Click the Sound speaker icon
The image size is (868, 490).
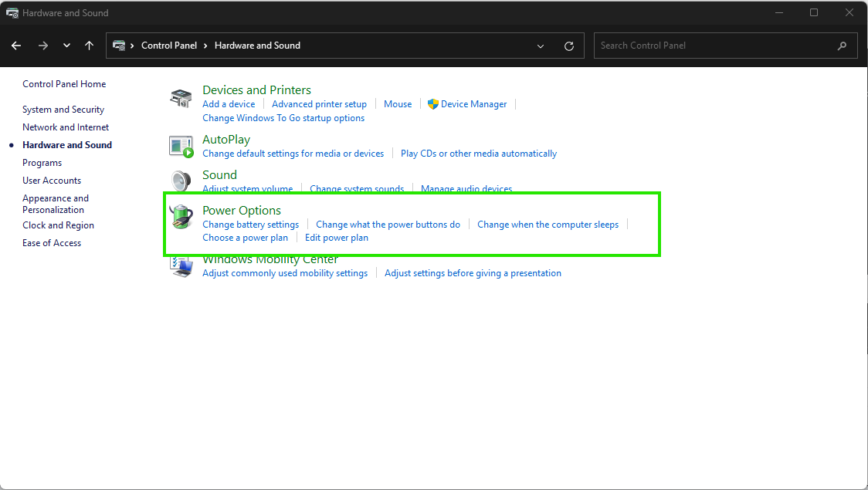tap(181, 181)
